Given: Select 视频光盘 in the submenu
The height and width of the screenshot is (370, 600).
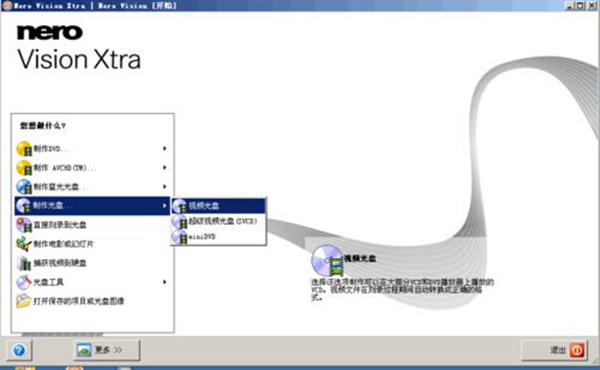Looking at the screenshot, I should pyautogui.click(x=218, y=206).
